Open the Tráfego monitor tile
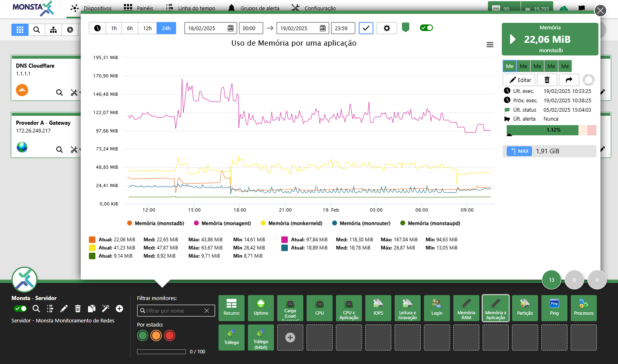This screenshot has width=618, height=364. (232, 338)
